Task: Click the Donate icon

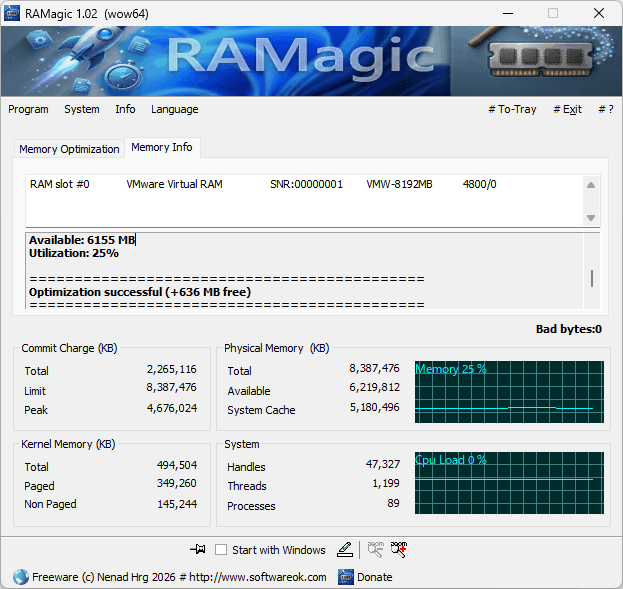Action: [x=346, y=577]
